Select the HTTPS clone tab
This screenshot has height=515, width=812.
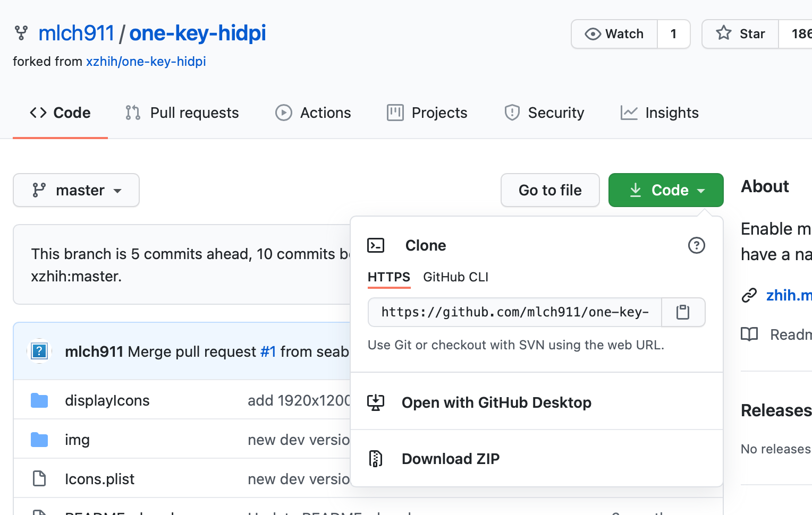pyautogui.click(x=389, y=277)
